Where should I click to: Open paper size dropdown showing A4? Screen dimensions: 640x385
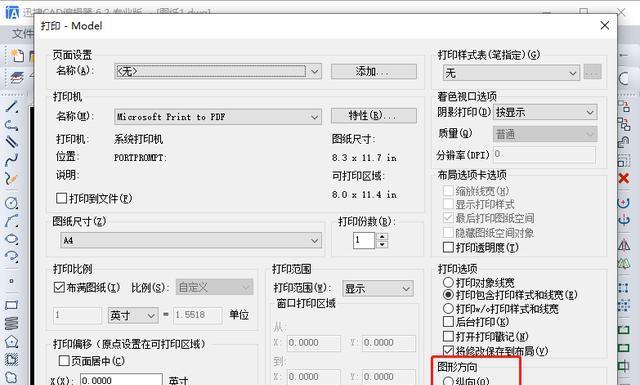point(191,240)
